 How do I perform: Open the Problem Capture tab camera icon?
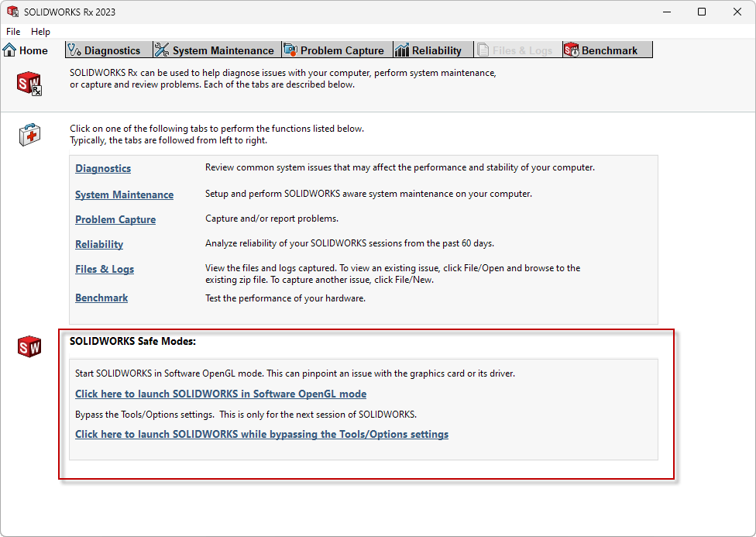click(x=290, y=50)
